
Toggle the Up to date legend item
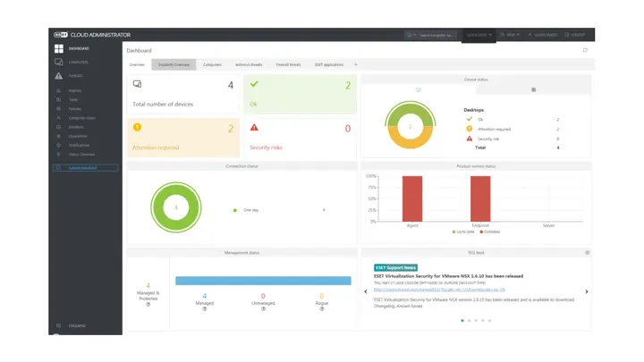[x=462, y=232]
